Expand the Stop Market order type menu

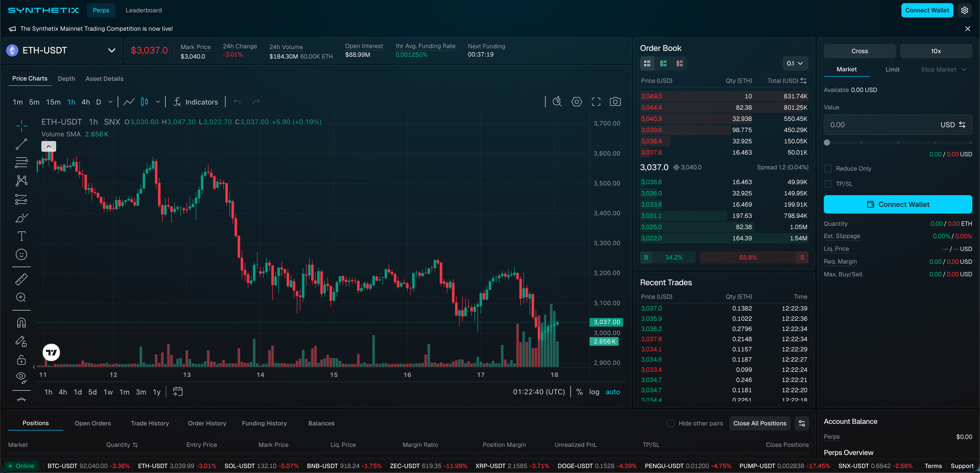coord(944,70)
